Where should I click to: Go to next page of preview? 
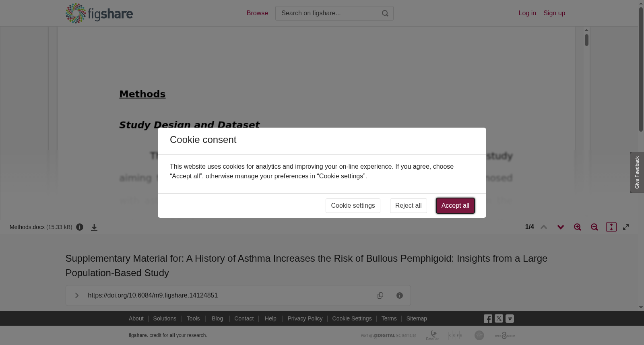(x=561, y=227)
